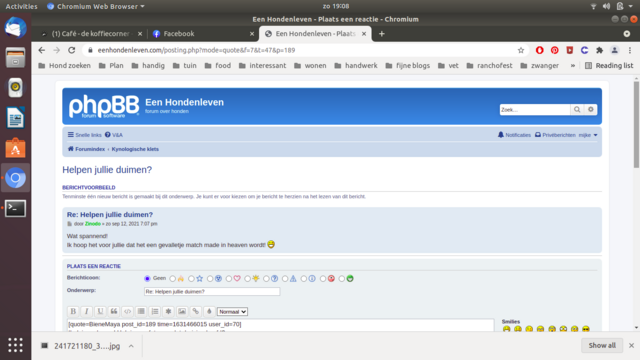640x360 pixels.
Task: Select the 'Geen' message icon radio button
Action: click(x=147, y=279)
